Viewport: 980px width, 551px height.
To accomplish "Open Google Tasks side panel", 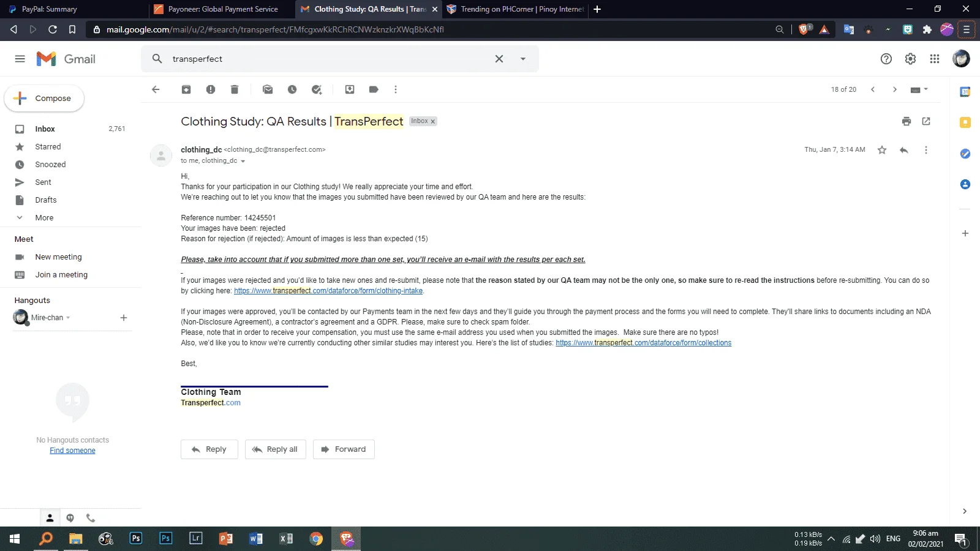I will pyautogui.click(x=965, y=154).
